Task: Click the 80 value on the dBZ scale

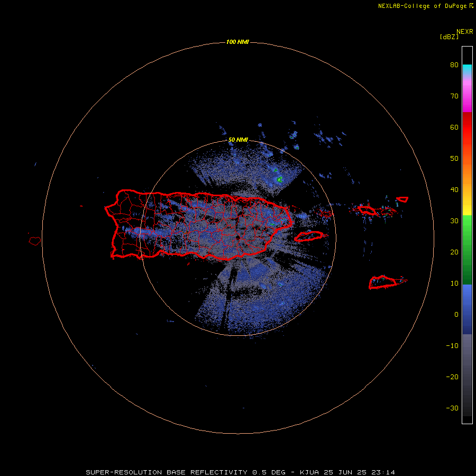Action: point(454,65)
